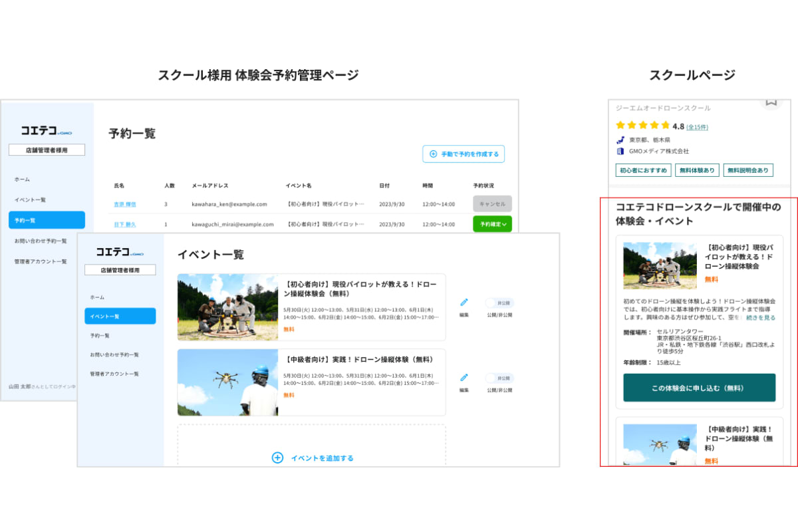
Task: Open 管理者アカウント一覧 from the sidebar
Action: pyautogui.click(x=115, y=373)
